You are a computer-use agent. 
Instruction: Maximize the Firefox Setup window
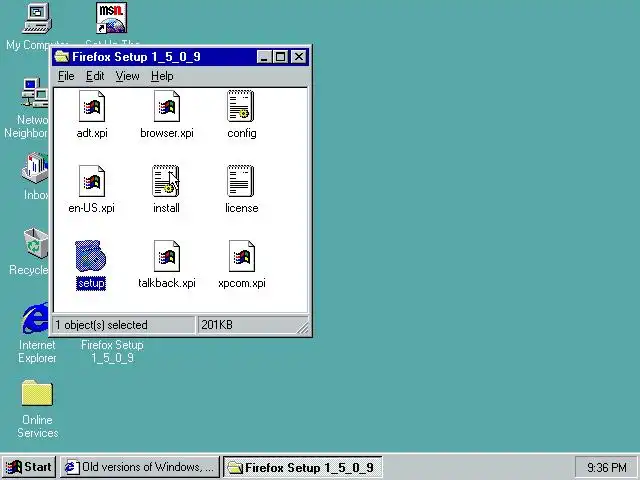tap(280, 56)
